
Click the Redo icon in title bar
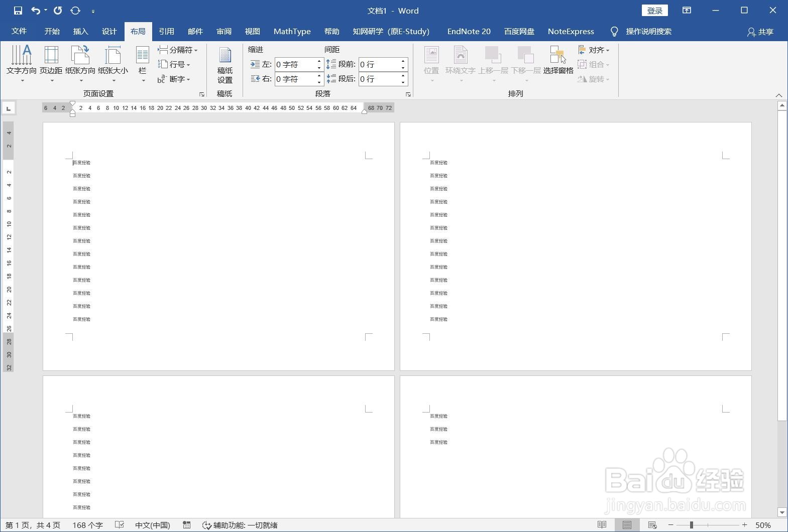[x=58, y=11]
